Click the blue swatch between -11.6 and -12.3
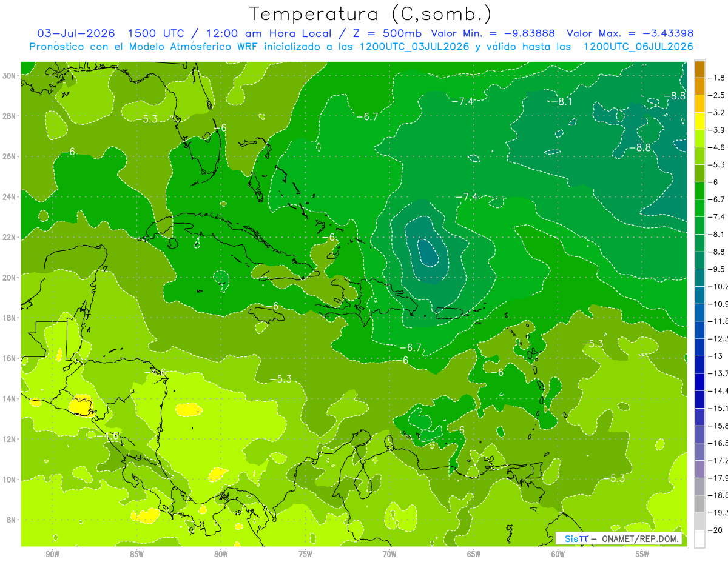 699,330
